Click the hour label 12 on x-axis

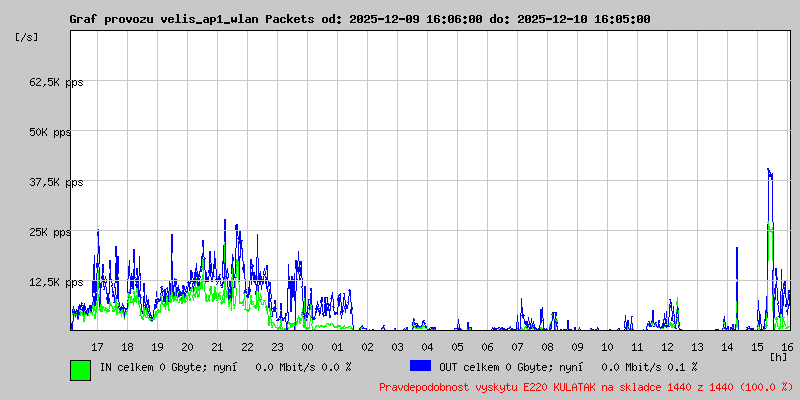point(667,347)
